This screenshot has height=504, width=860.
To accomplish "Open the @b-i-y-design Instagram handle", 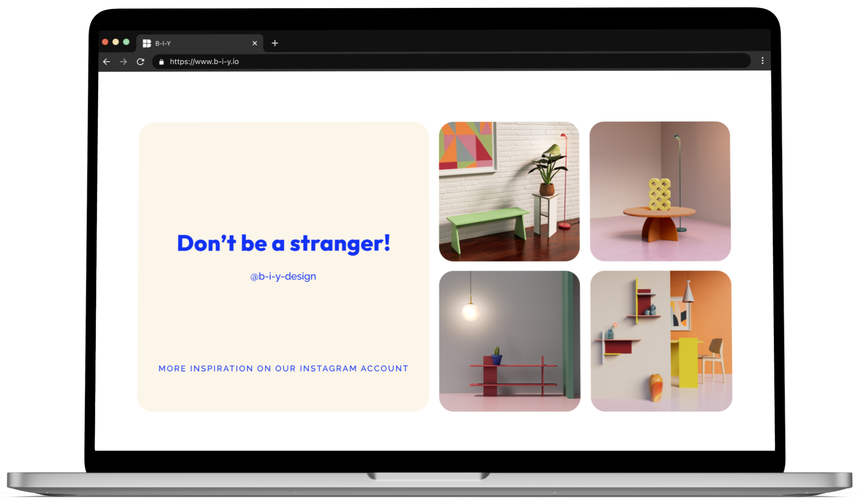I will (283, 276).
